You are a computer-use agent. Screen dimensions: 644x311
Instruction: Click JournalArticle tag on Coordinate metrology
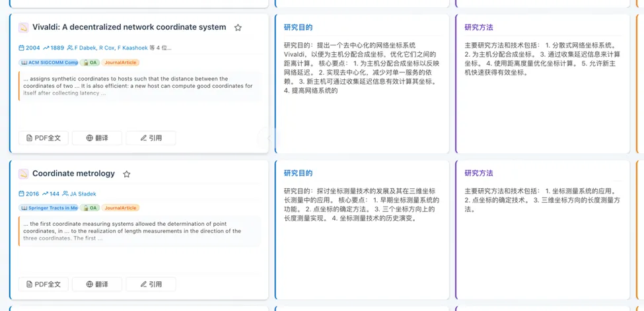[x=120, y=208]
